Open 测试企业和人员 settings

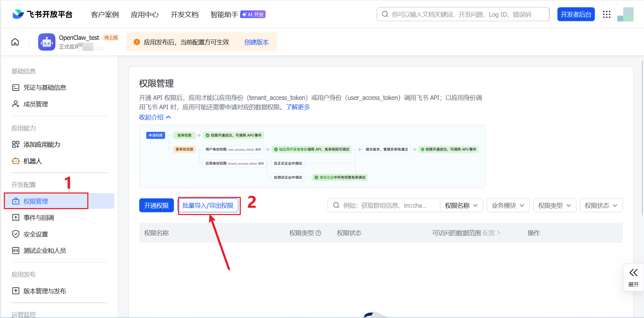click(x=44, y=250)
